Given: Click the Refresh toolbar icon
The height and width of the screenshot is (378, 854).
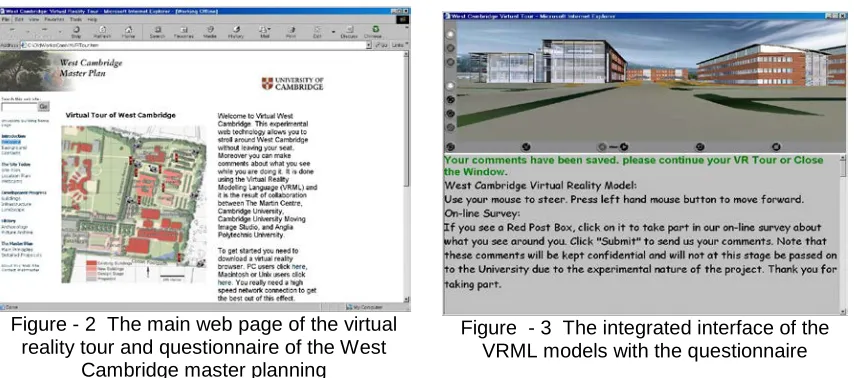Looking at the screenshot, I should click(102, 32).
